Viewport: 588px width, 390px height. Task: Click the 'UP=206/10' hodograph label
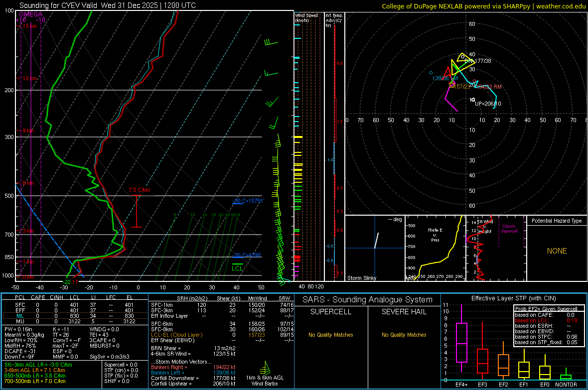(488, 104)
